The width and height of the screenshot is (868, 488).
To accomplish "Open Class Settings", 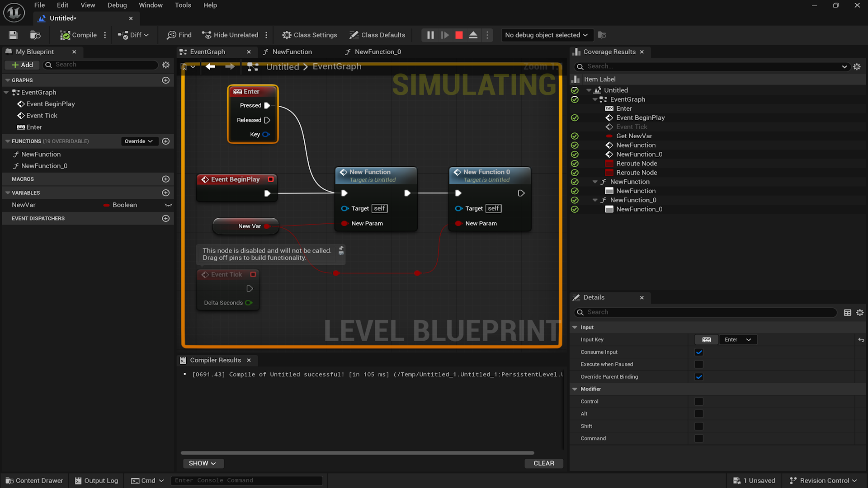I will point(310,35).
